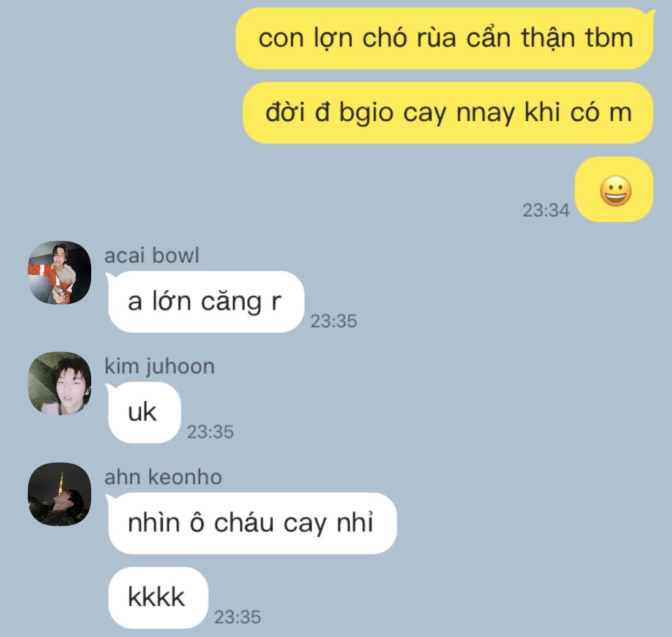
Task: Click the sender name 'acai bowl'
Action: click(x=152, y=255)
